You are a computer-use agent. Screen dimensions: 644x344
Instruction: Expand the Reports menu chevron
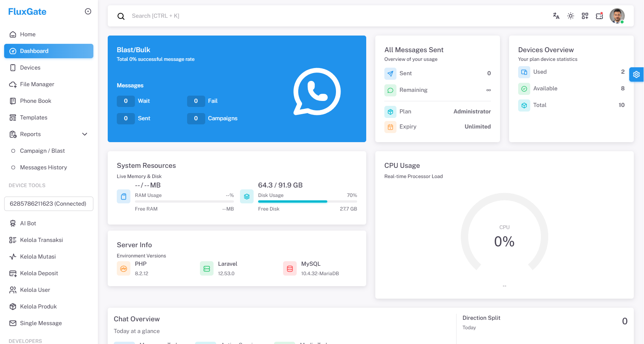[x=85, y=134]
